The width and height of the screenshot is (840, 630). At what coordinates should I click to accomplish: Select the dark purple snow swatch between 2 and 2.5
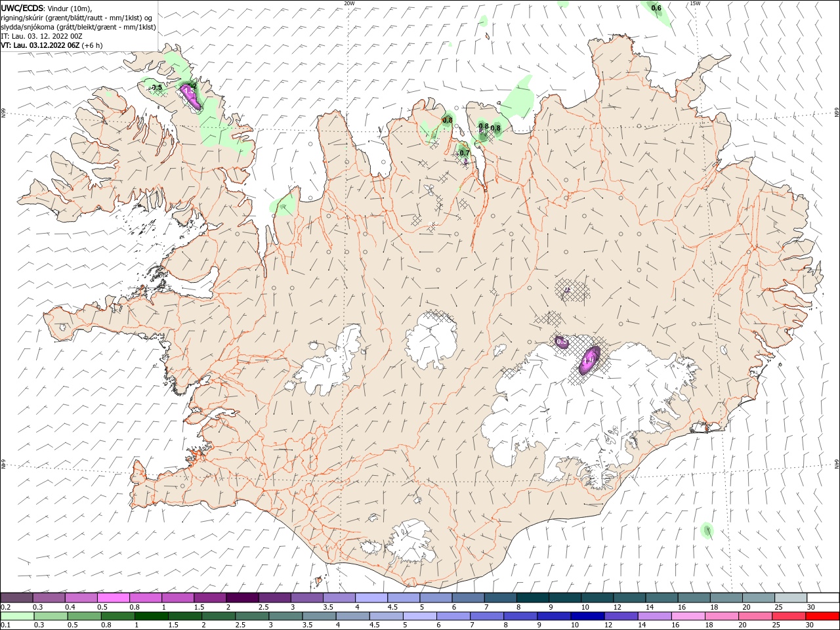click(242, 598)
